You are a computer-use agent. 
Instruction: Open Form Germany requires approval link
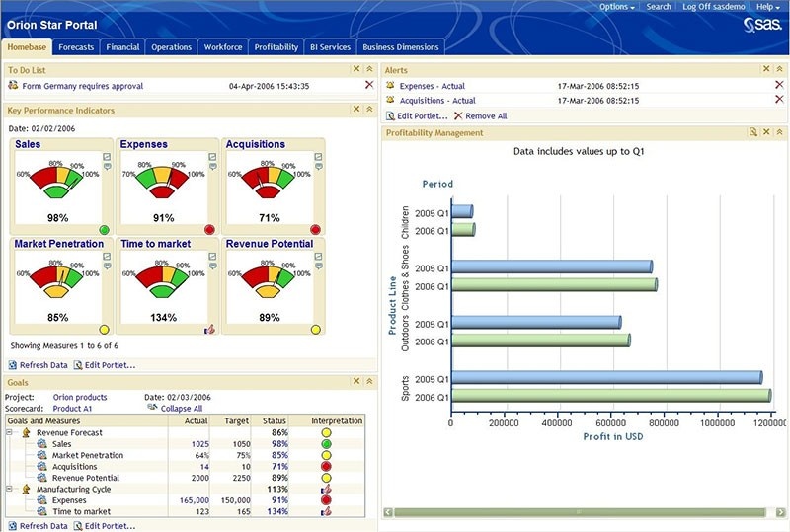coord(83,86)
